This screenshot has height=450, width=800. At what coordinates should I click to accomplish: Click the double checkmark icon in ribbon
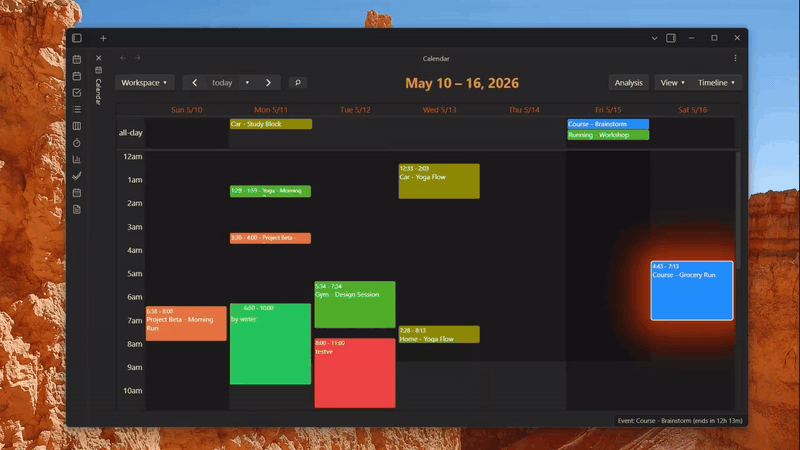click(77, 176)
